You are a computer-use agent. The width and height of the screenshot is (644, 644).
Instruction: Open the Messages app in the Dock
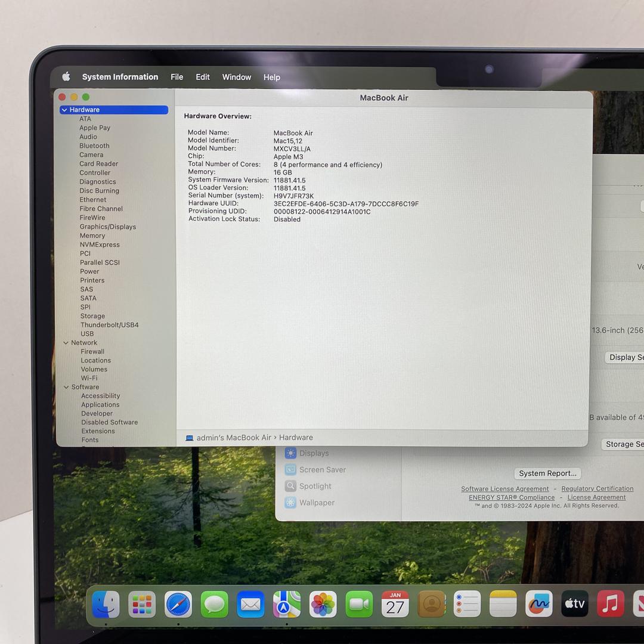click(215, 604)
